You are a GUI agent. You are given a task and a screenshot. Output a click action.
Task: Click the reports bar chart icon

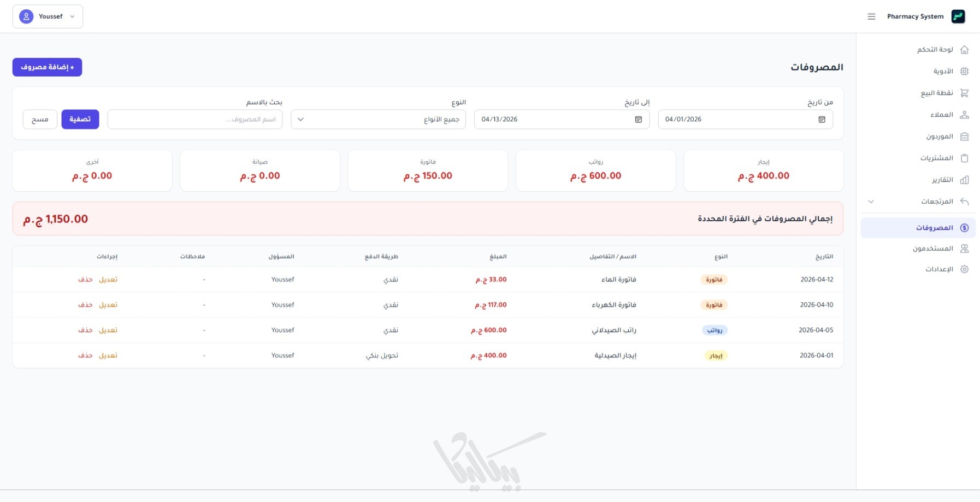[x=964, y=180]
